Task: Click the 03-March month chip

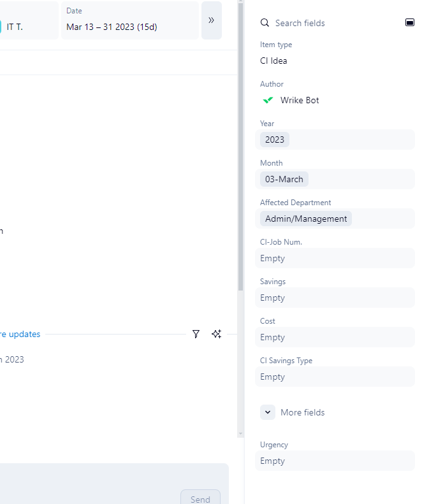Action: pos(284,179)
